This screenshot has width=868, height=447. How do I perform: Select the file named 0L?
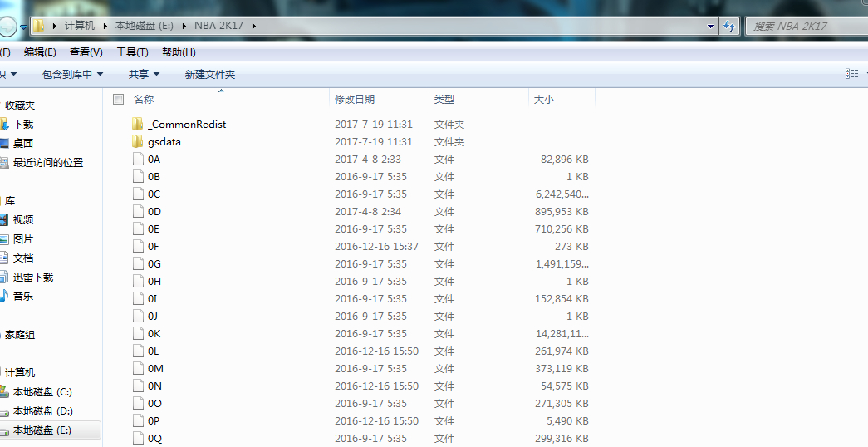(x=154, y=351)
